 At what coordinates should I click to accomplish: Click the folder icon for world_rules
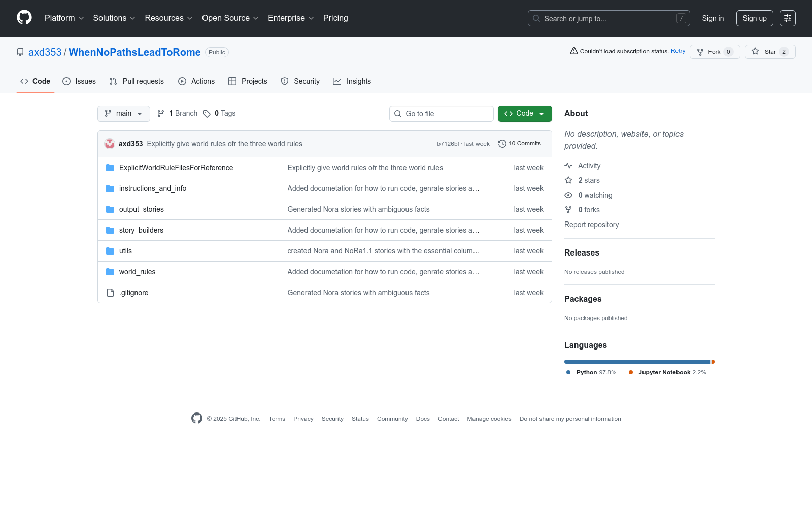[110, 272]
